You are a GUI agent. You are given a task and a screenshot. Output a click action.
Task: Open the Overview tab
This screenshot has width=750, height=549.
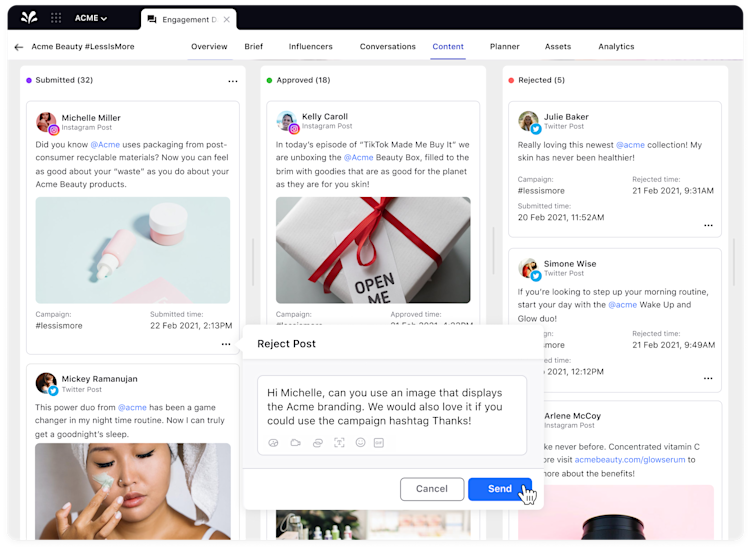pyautogui.click(x=209, y=46)
